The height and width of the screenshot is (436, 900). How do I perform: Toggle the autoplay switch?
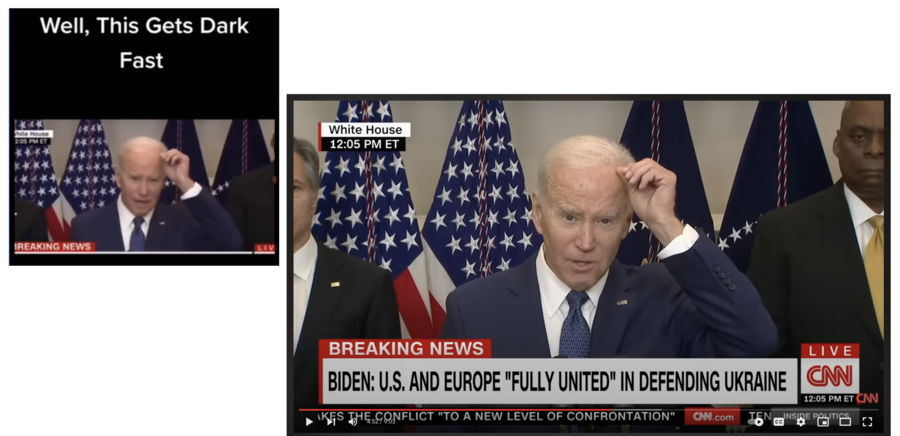pyautogui.click(x=757, y=422)
